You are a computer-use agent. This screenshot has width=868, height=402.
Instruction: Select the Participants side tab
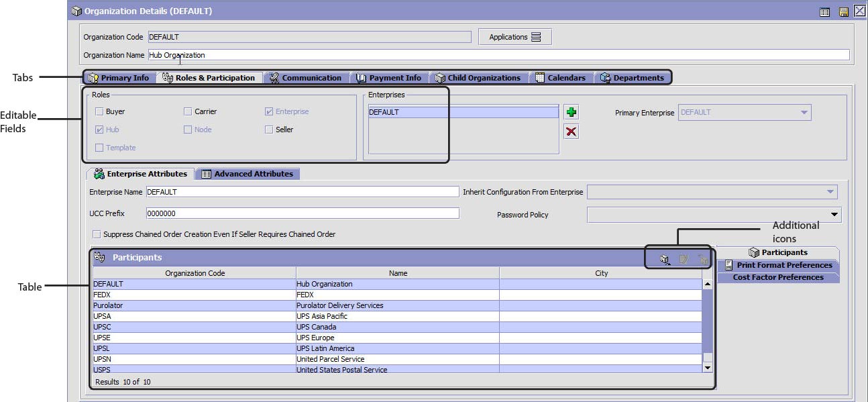(x=778, y=252)
